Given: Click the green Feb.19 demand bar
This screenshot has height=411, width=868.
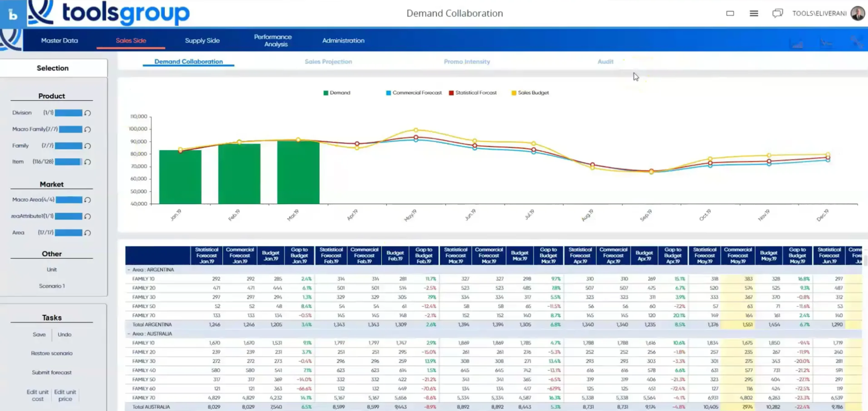Looking at the screenshot, I should [239, 174].
